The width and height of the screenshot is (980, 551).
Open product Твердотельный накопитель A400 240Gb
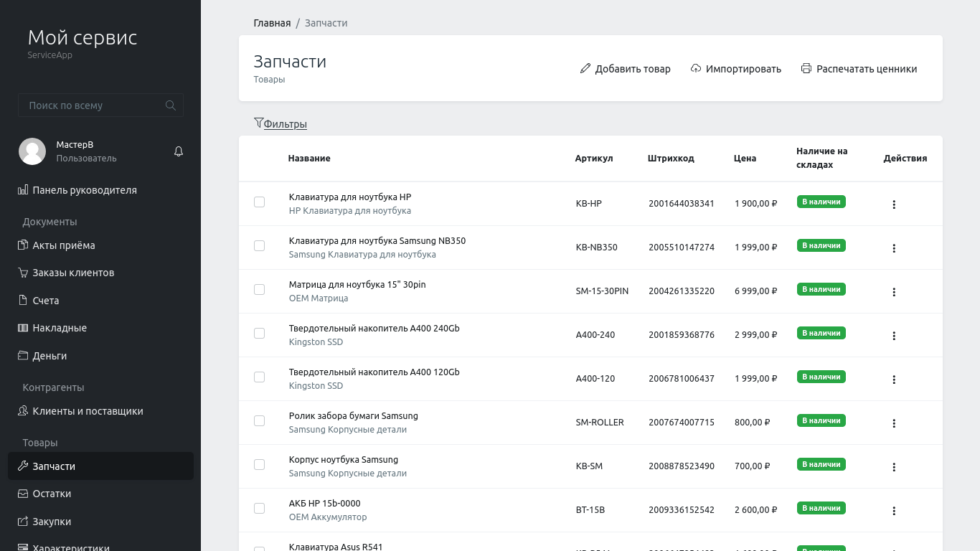click(x=374, y=329)
